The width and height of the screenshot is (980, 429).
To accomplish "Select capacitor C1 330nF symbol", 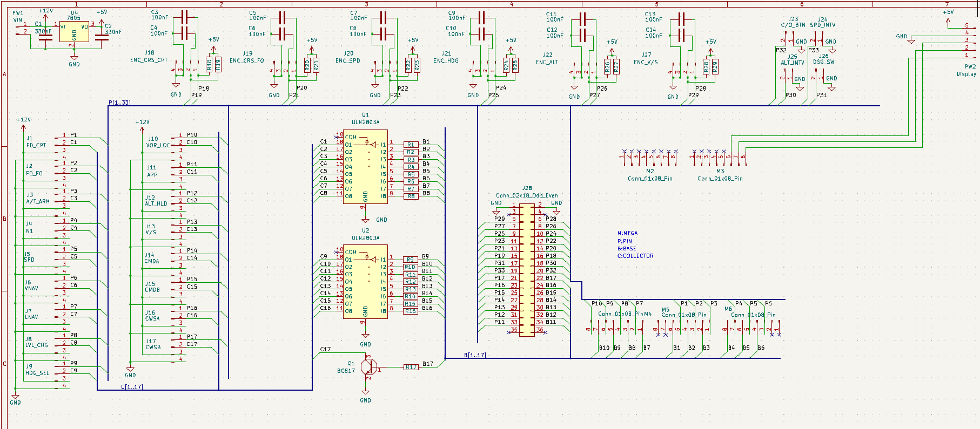I will pyautogui.click(x=45, y=37).
